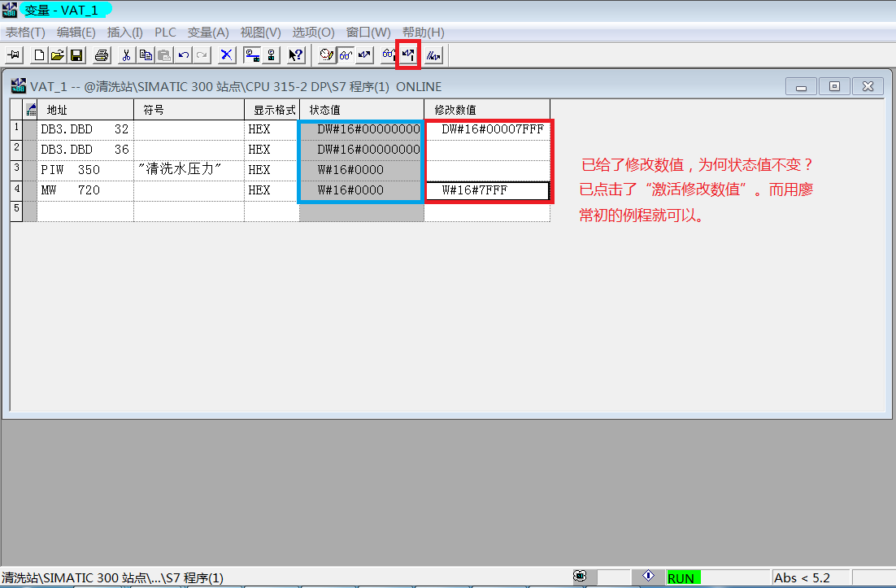The image size is (896, 588).
Task: Click the activate modify values icon
Action: 408,55
